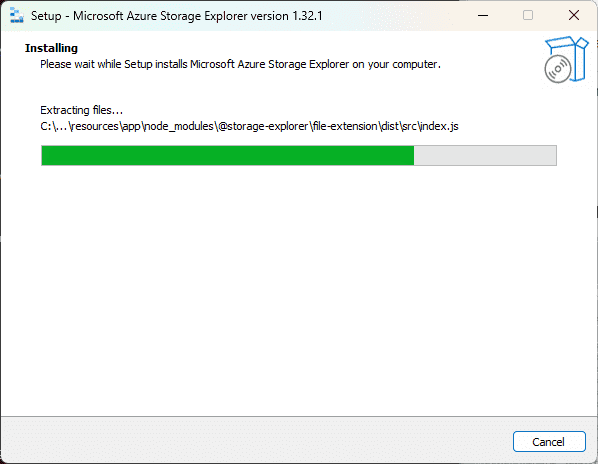Click the gray footer bar beside Cancel
The image size is (598, 464).
click(256, 441)
